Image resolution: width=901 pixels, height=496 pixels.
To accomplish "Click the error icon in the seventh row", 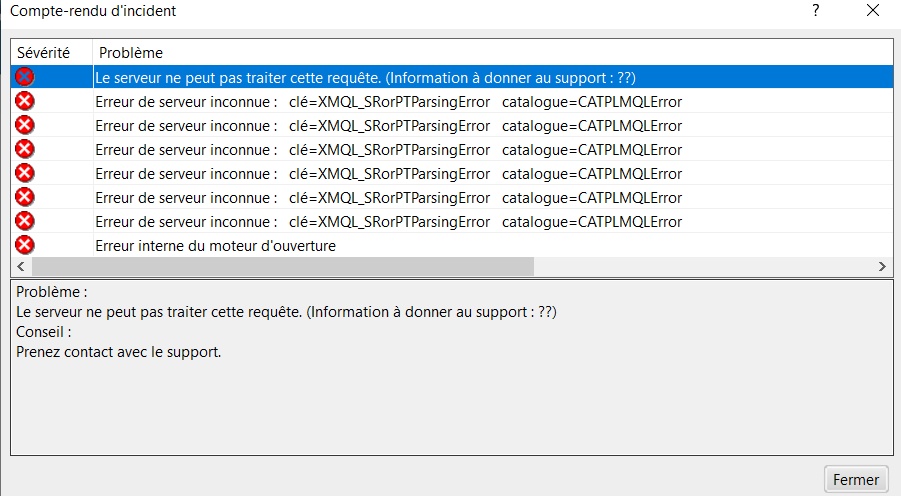I will point(25,221).
